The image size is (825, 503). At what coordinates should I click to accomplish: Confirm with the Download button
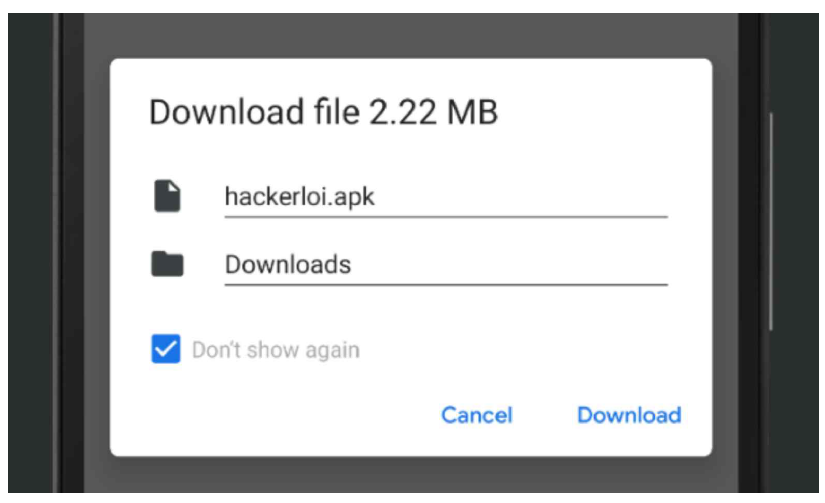629,415
